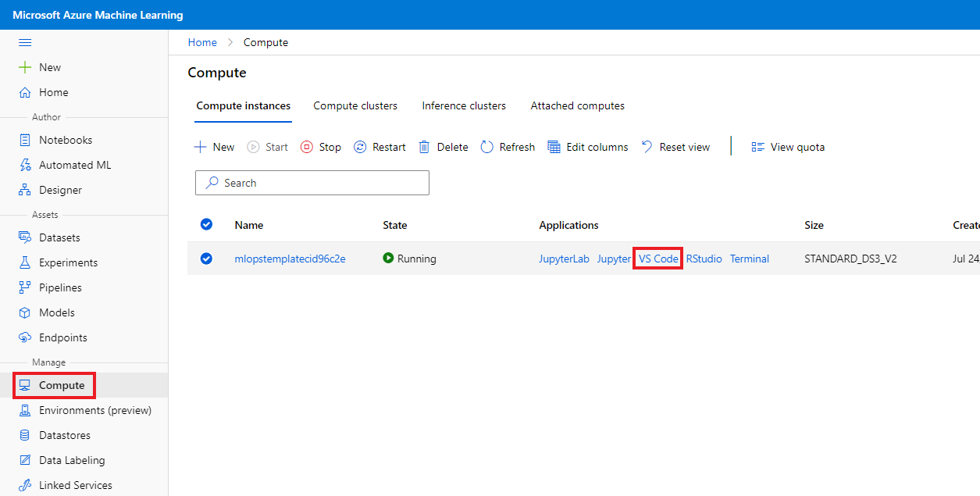This screenshot has height=496, width=980.
Task: Launch RStudio for the instance
Action: coord(704,259)
